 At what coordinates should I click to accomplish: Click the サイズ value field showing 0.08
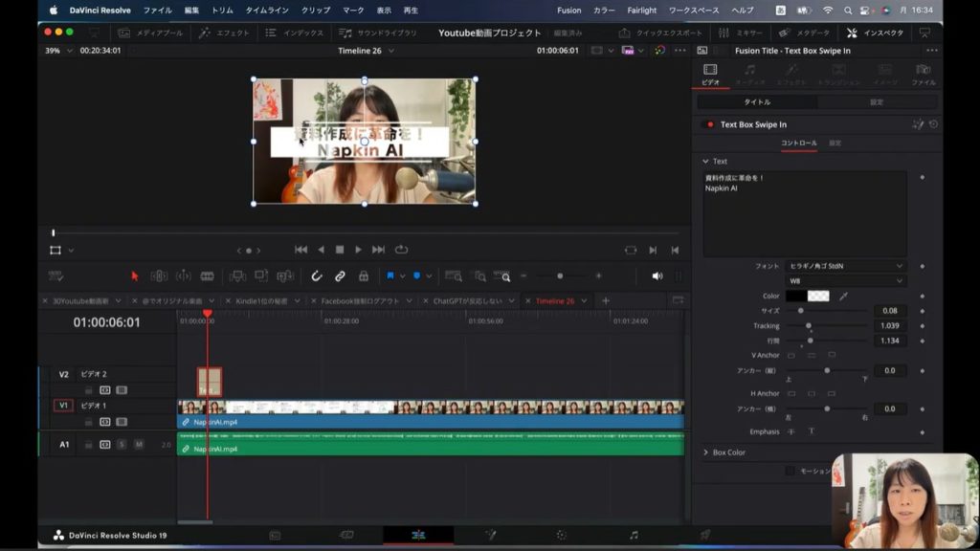[889, 311]
